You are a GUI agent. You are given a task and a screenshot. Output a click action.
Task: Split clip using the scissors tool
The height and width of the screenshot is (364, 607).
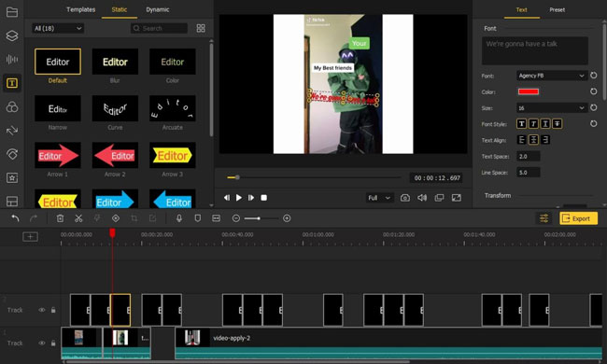[78, 218]
